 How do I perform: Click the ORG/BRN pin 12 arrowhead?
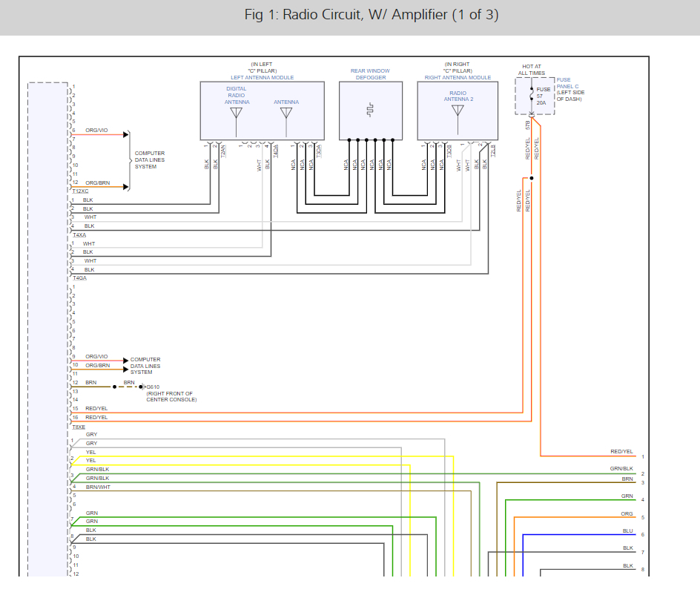[126, 187]
